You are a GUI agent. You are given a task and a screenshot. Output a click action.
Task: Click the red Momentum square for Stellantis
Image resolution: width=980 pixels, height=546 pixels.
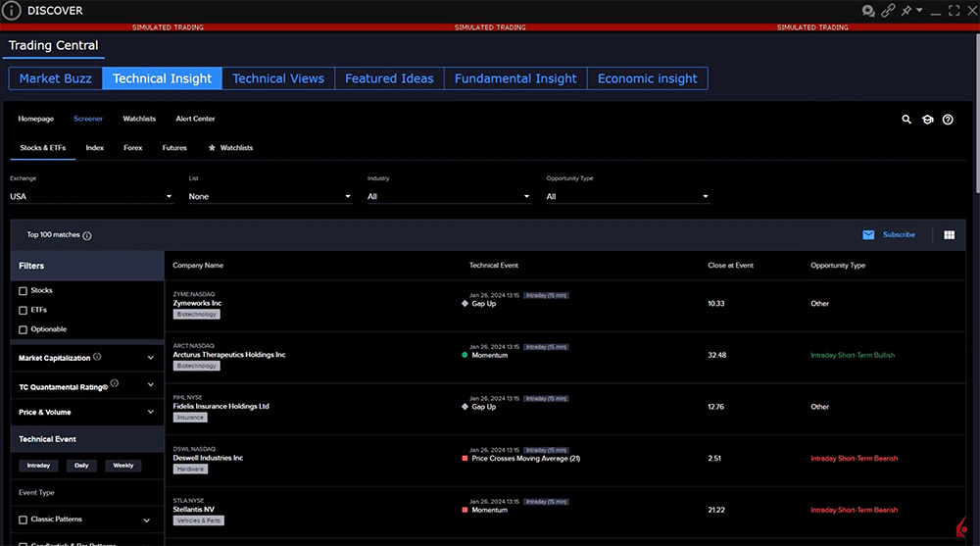(465, 510)
